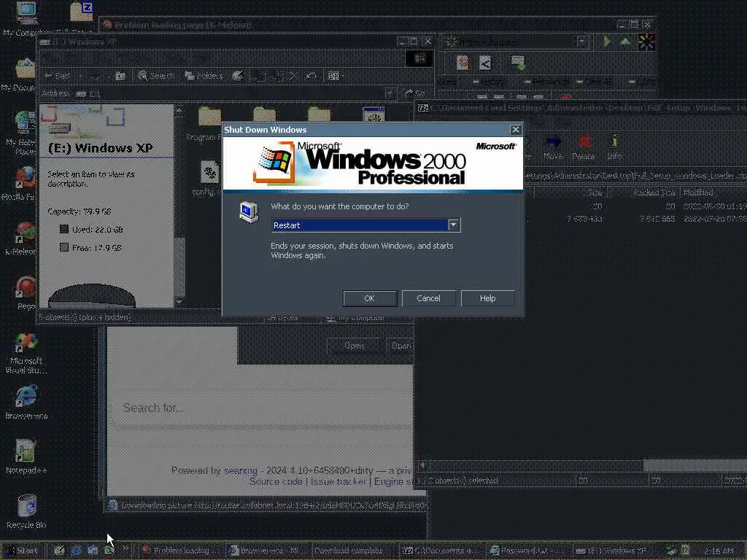Click the Go button beside Address bar
Image resolution: width=747 pixels, height=560 pixels.
tap(414, 94)
